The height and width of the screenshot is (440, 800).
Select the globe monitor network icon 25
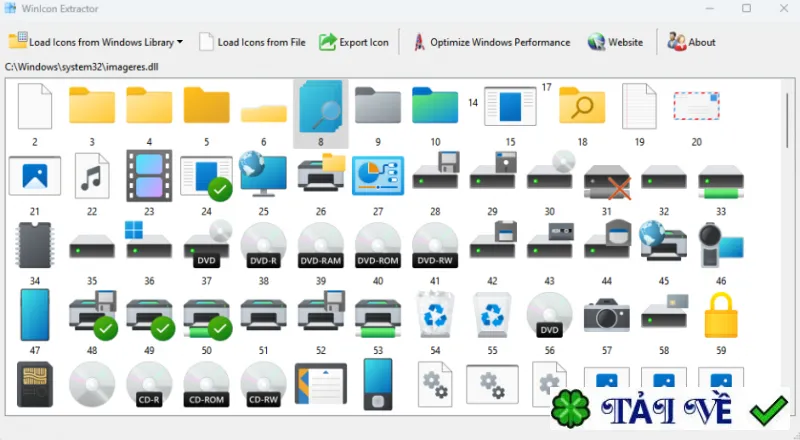[263, 174]
